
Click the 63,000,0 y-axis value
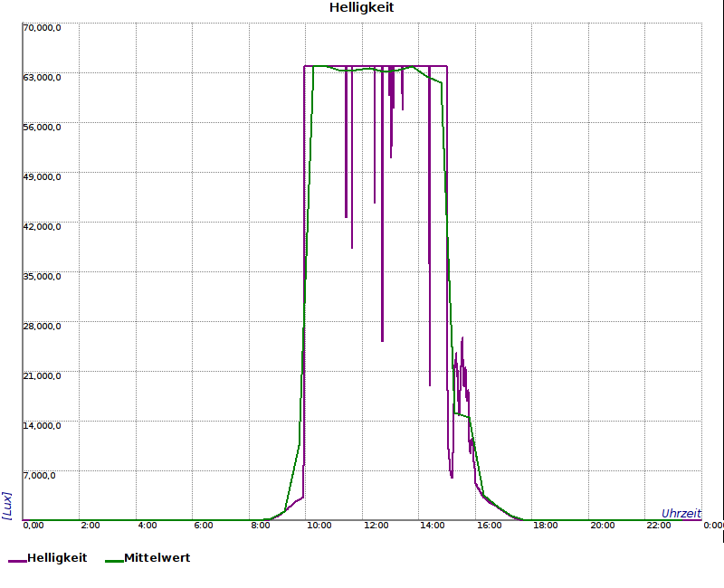click(42, 78)
